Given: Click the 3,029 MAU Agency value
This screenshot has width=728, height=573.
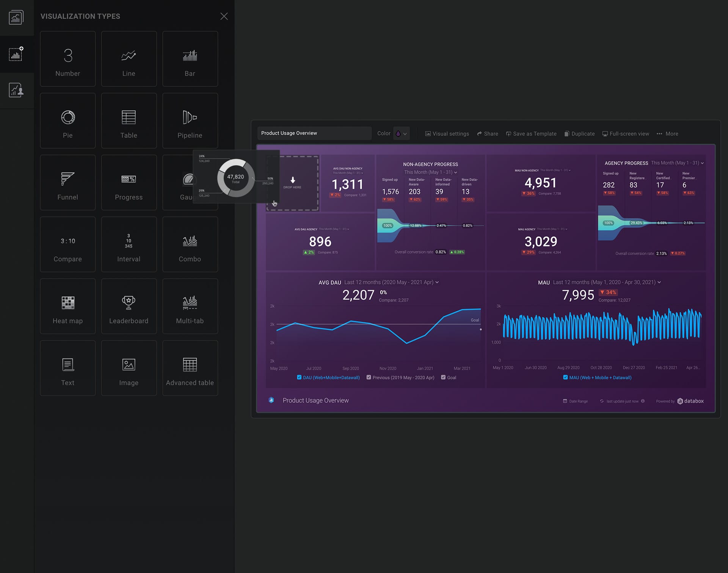Looking at the screenshot, I should (541, 241).
